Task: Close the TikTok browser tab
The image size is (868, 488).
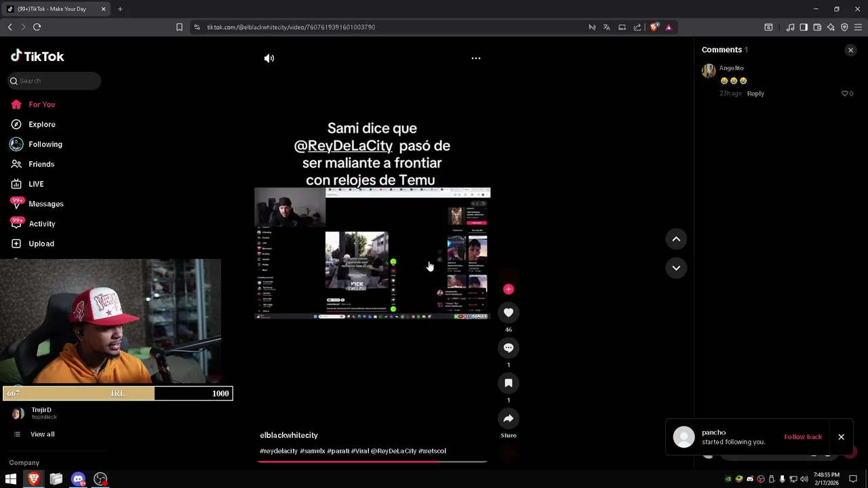Action: [x=103, y=9]
